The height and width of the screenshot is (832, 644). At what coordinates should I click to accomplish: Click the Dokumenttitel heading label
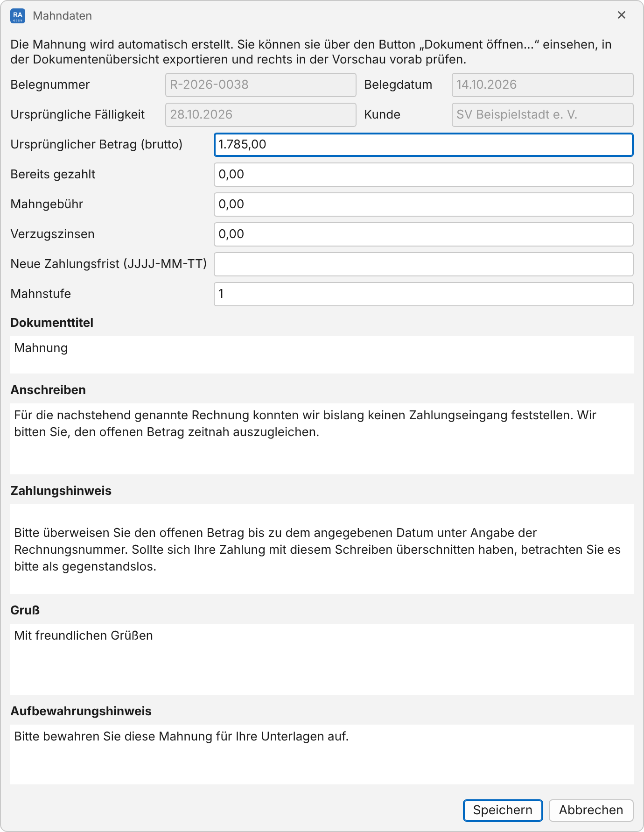(52, 323)
